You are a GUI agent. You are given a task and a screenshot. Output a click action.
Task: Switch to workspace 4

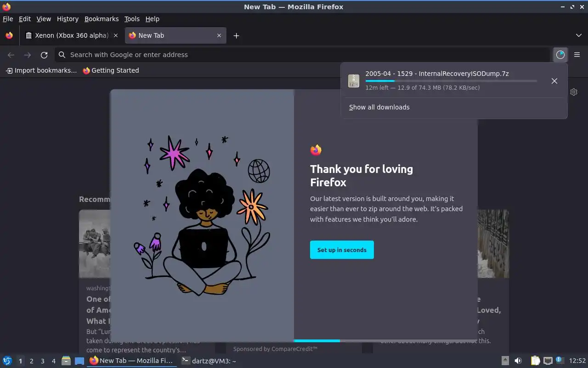(53, 361)
